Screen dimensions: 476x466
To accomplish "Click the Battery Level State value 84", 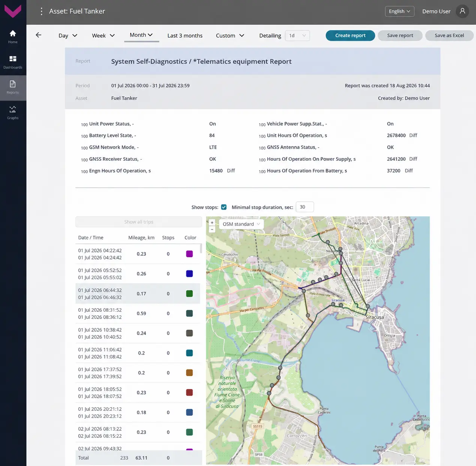I will (x=212, y=135).
